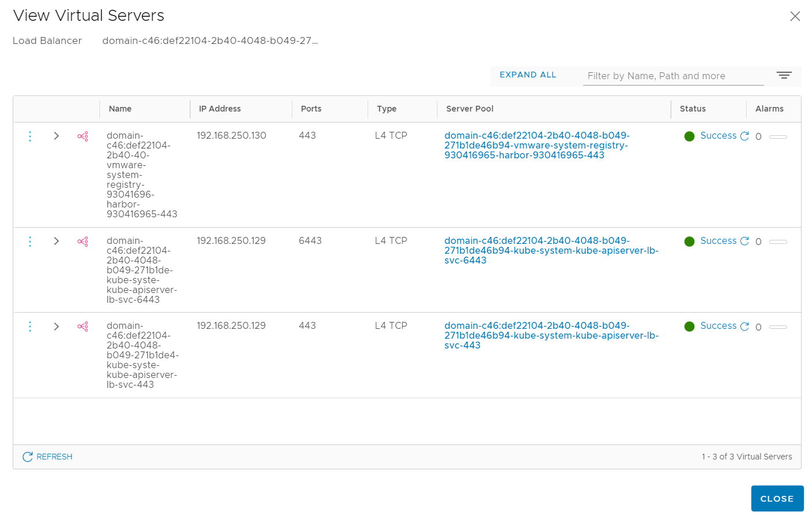Image resolution: width=812 pixels, height=519 pixels.
Task: Open the kube-apiserver-lb-svc-443 server pool link
Action: (551, 335)
